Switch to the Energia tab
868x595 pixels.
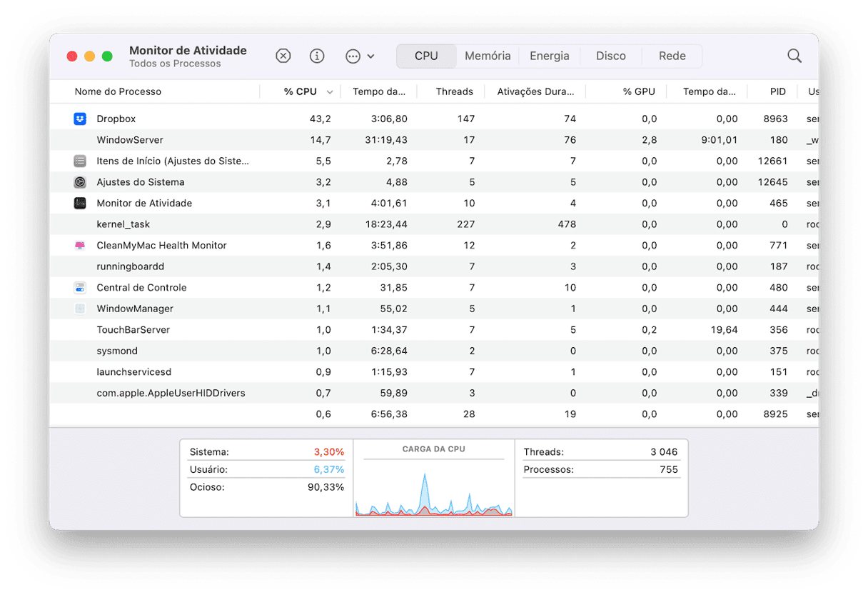pos(549,56)
